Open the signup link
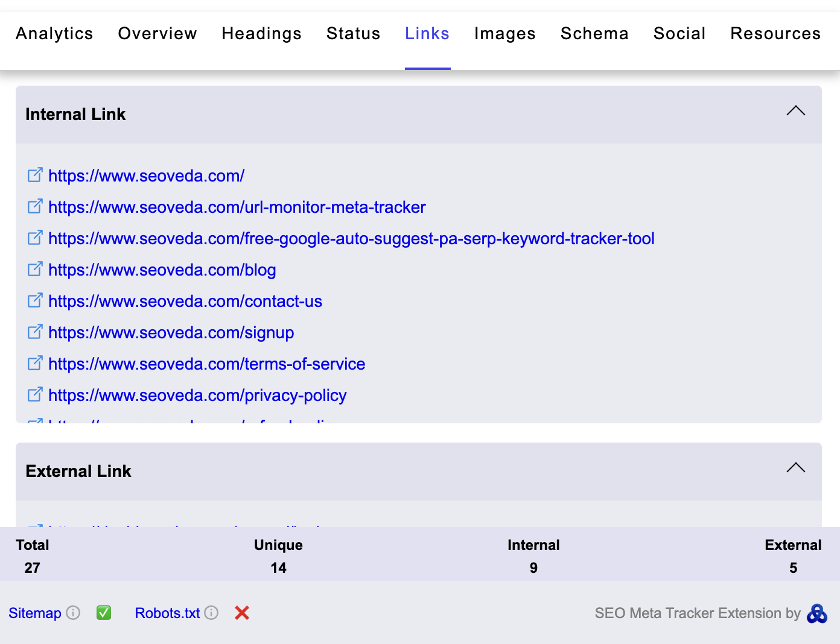The width and height of the screenshot is (840, 644). tap(171, 333)
